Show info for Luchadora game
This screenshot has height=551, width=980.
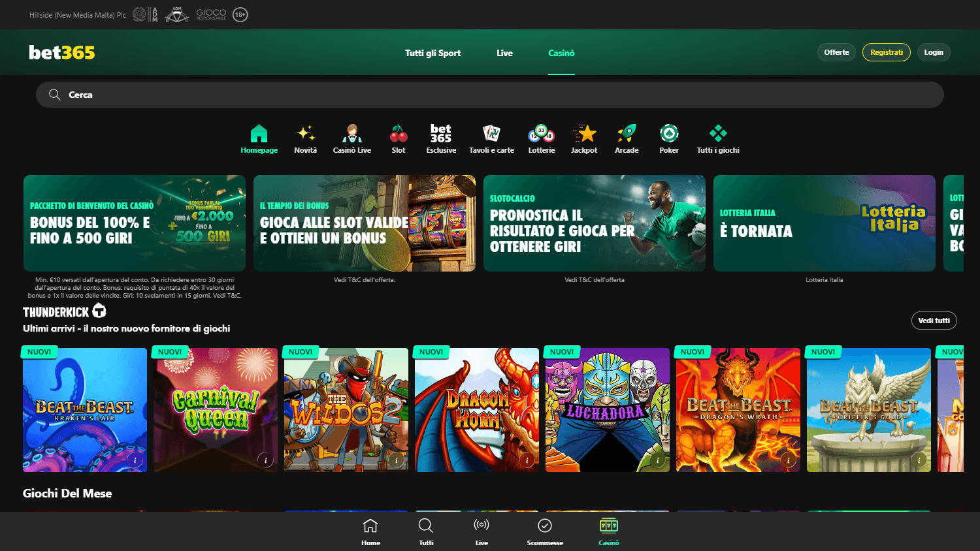coord(658,460)
